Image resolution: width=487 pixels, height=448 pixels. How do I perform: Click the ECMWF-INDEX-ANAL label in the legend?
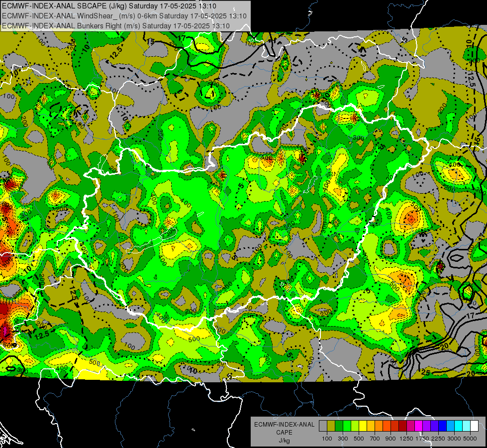pos(284,425)
